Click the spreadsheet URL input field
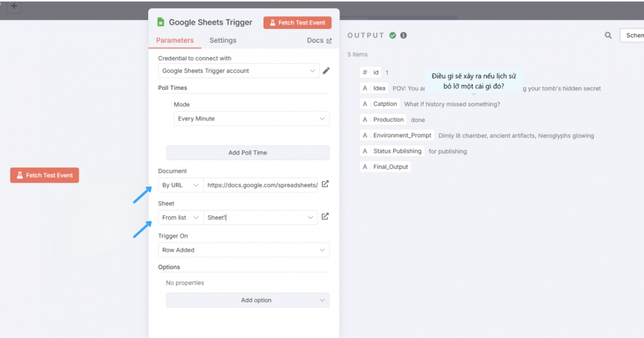This screenshot has height=338, width=644. pos(261,184)
